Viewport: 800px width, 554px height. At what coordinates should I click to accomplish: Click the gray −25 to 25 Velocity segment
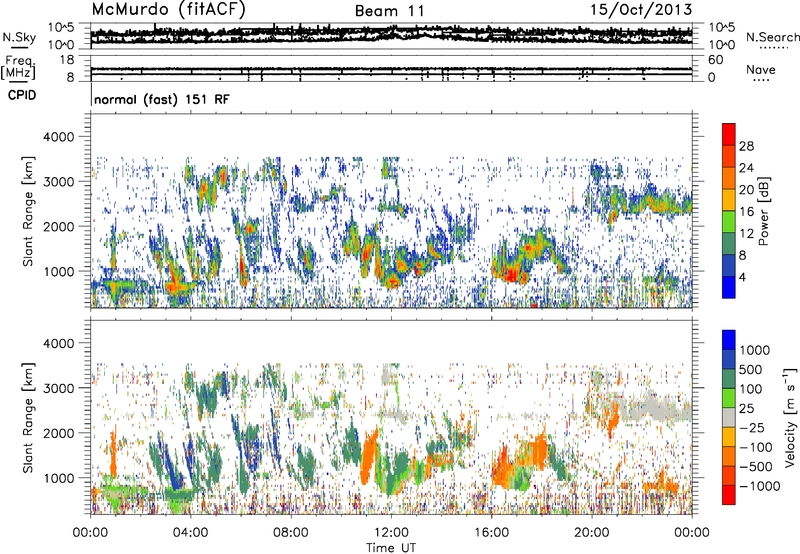click(x=729, y=417)
